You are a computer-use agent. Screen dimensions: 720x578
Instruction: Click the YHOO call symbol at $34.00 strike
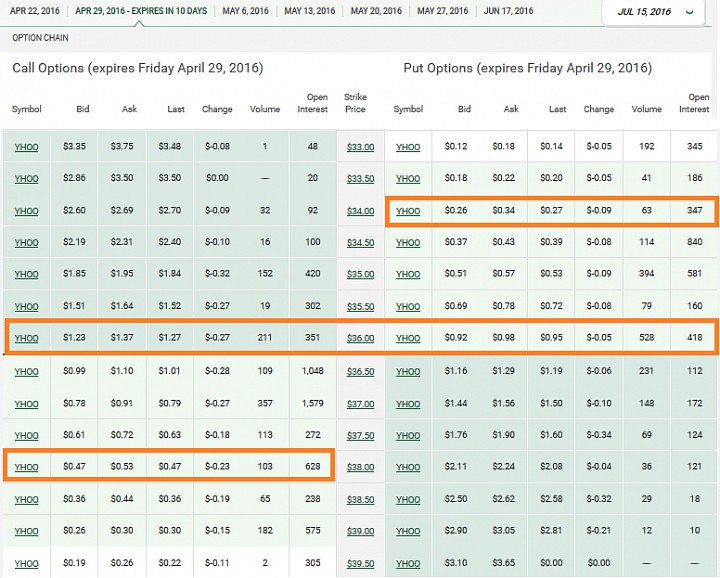26,211
